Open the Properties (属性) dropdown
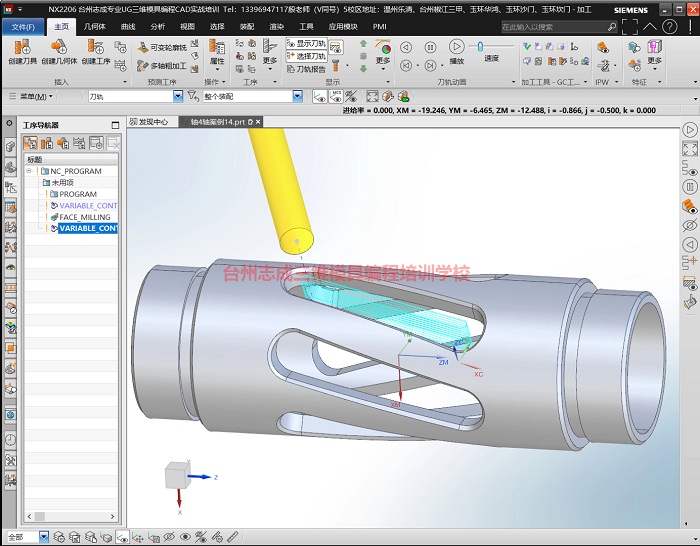 (217, 56)
